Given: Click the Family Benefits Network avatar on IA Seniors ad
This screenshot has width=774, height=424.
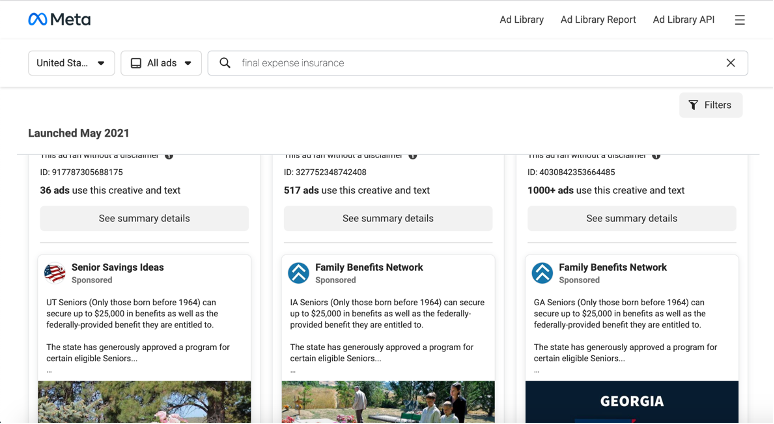Looking at the screenshot, I should pos(299,273).
